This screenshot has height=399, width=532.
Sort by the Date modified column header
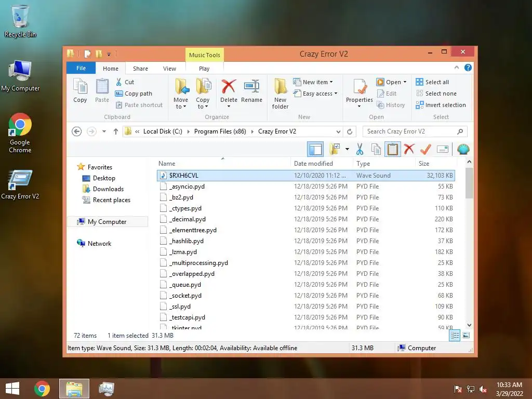coord(321,164)
